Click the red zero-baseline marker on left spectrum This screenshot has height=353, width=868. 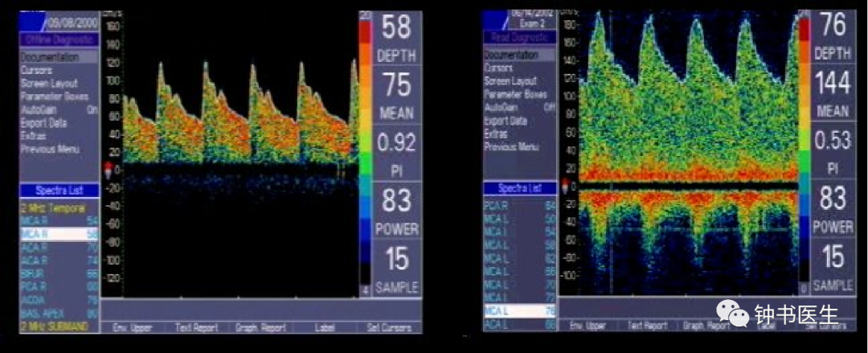(x=109, y=168)
